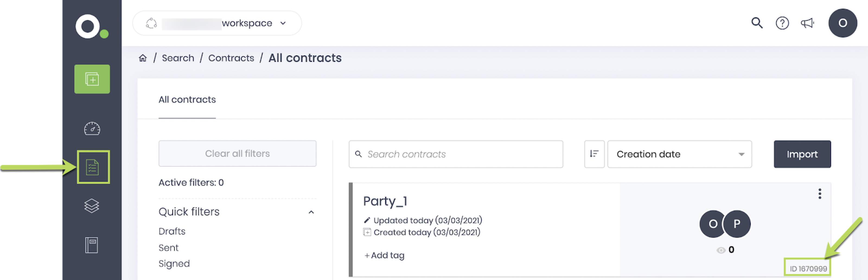Open the help question mark icon
The width and height of the screenshot is (868, 280).
click(x=782, y=23)
